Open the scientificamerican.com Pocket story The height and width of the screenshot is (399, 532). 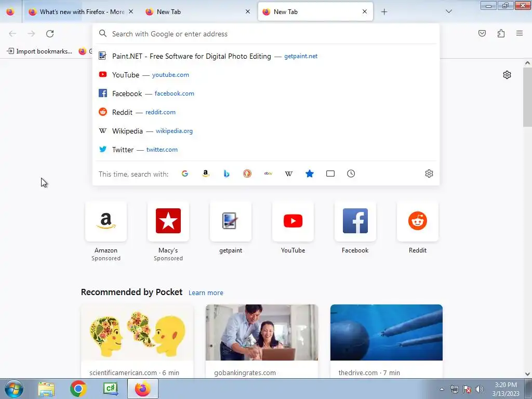pyautogui.click(x=137, y=341)
